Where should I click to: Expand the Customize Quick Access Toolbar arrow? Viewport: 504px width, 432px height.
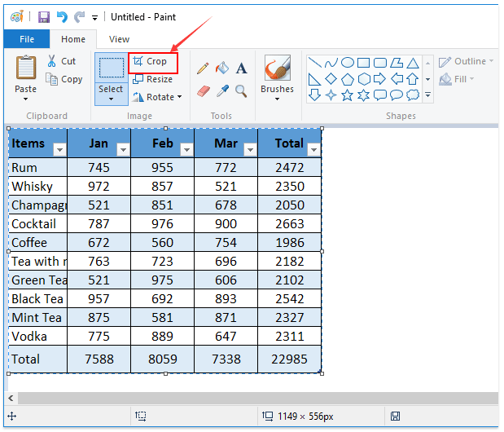point(95,17)
